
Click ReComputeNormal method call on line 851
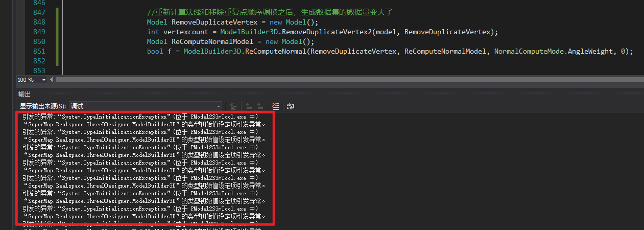(276, 51)
